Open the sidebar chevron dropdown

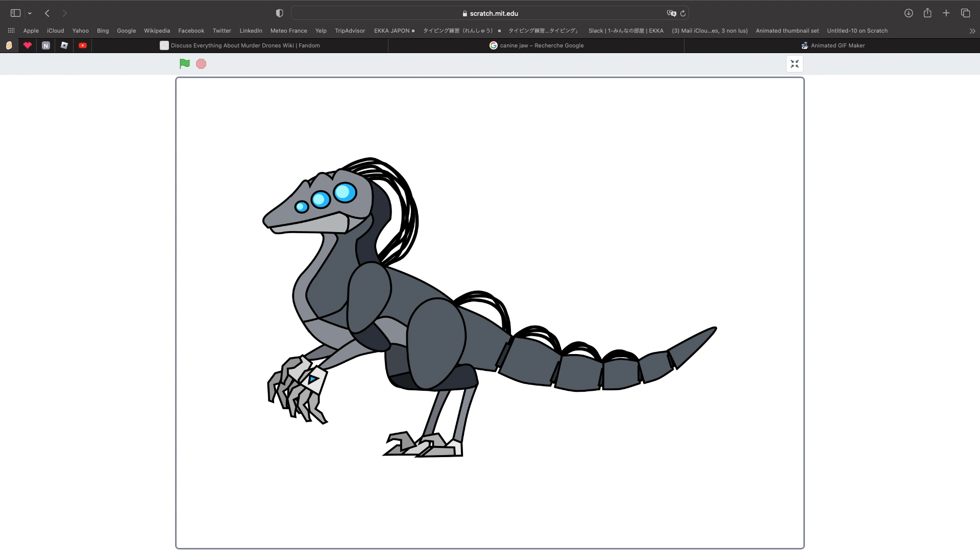click(x=29, y=13)
